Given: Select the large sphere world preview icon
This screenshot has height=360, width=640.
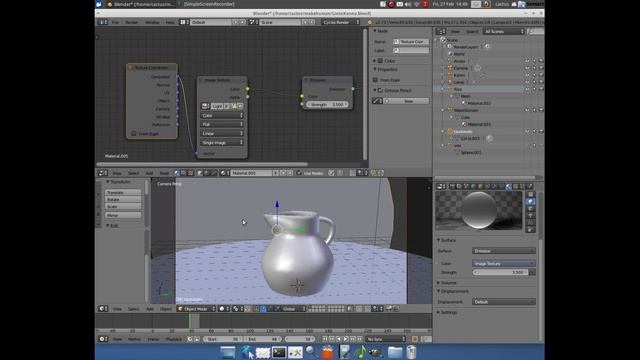Looking at the screenshot, I should pyautogui.click(x=531, y=229).
